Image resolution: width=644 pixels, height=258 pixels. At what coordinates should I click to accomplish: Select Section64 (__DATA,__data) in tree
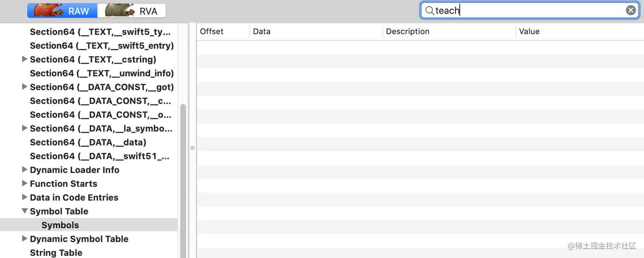tap(88, 142)
